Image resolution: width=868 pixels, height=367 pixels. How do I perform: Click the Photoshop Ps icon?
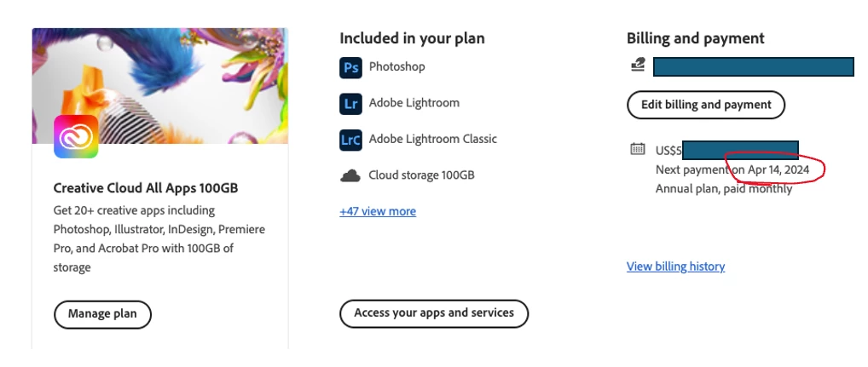(350, 67)
